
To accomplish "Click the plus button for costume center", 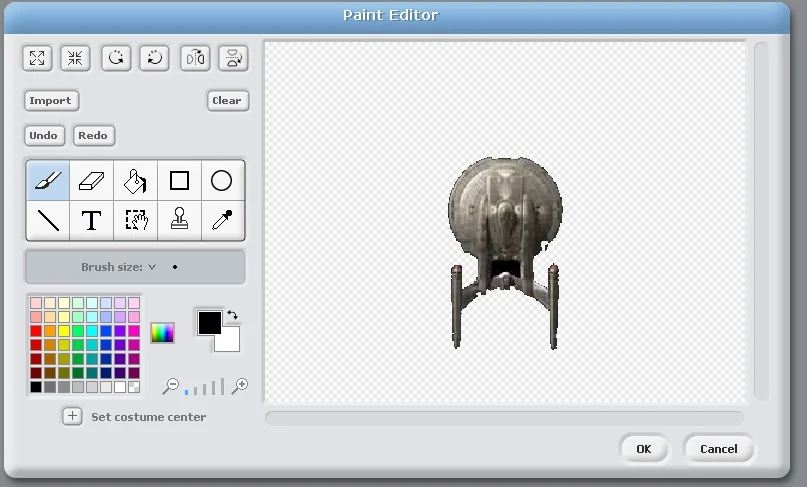I will (x=72, y=416).
